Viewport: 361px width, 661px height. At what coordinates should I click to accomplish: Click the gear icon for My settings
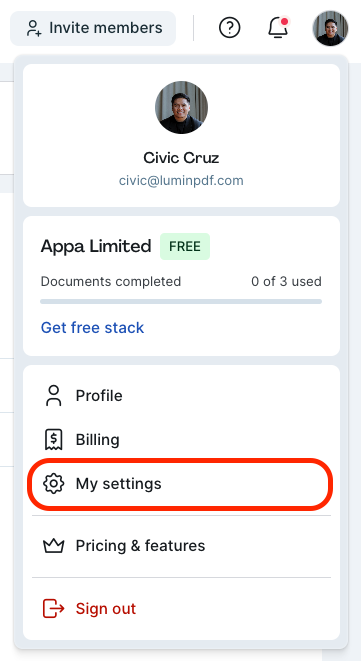pyautogui.click(x=54, y=484)
